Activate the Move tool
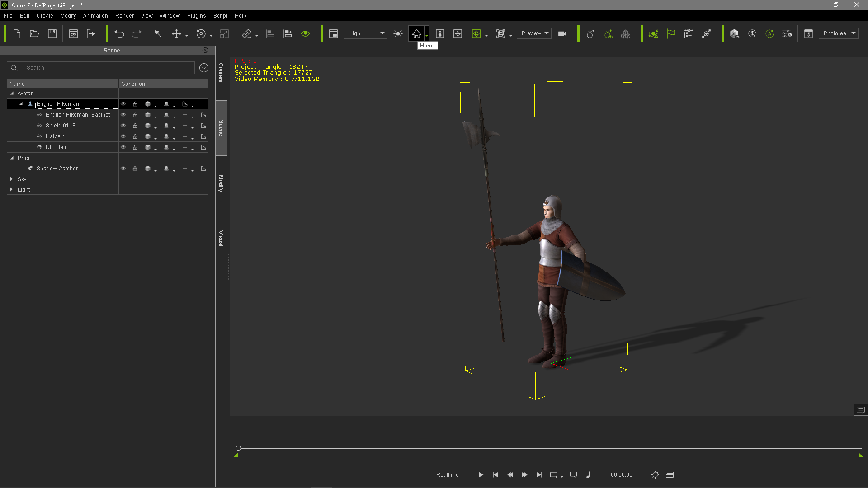868x488 pixels. coord(176,33)
